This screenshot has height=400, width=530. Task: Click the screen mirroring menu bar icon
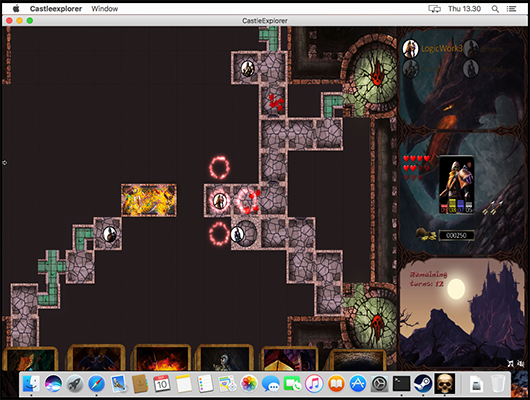click(434, 9)
